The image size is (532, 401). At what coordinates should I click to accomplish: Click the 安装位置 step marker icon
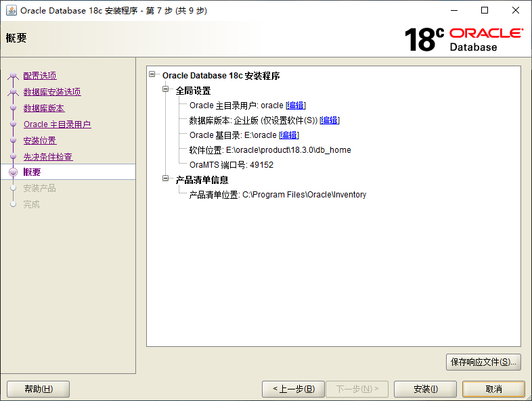point(14,141)
